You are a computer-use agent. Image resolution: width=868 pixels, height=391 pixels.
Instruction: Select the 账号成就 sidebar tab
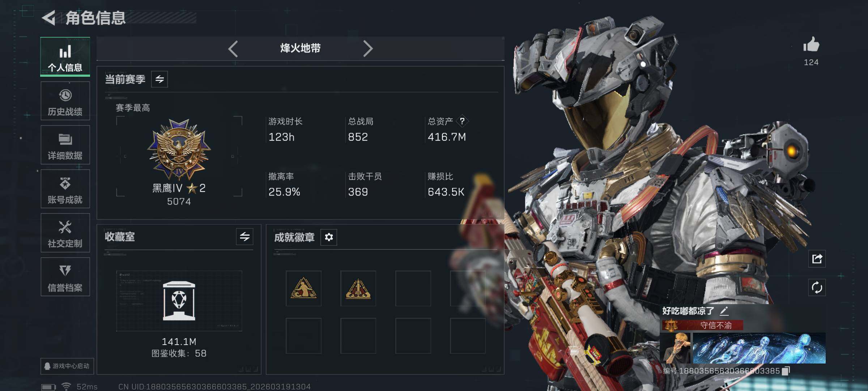tap(65, 189)
